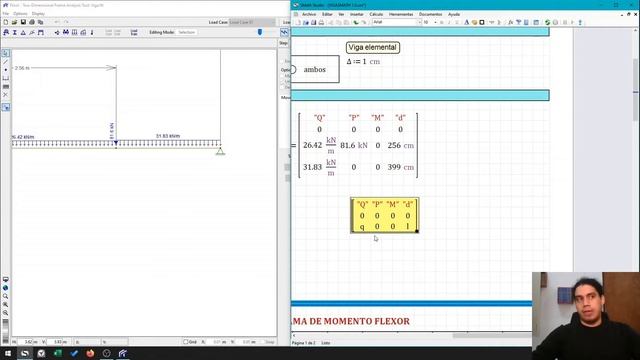Select the insert node tool in Ftool
This screenshot has height=360, width=640.
(x=5, y=70)
